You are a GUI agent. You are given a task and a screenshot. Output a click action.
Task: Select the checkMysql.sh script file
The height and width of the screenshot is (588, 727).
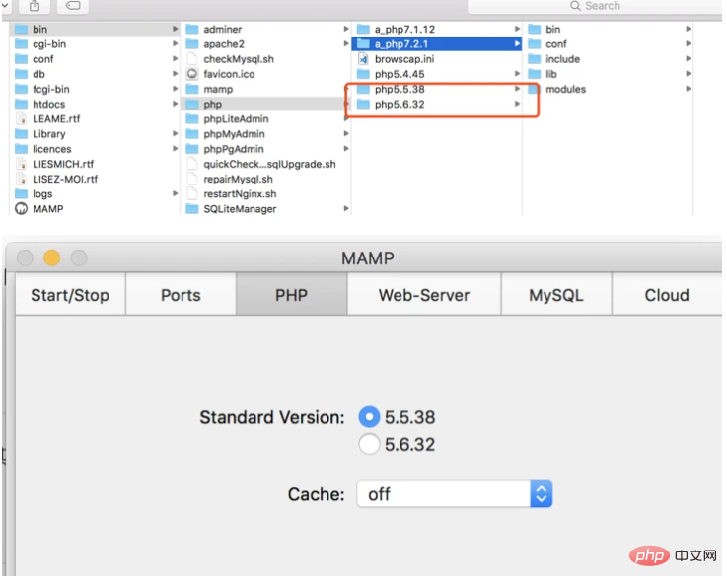266,59
